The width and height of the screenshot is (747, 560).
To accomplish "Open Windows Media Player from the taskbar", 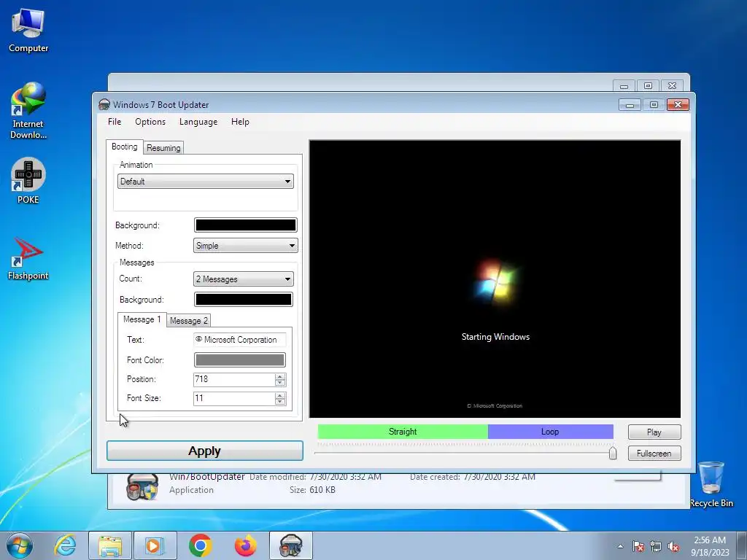I will pos(155,545).
